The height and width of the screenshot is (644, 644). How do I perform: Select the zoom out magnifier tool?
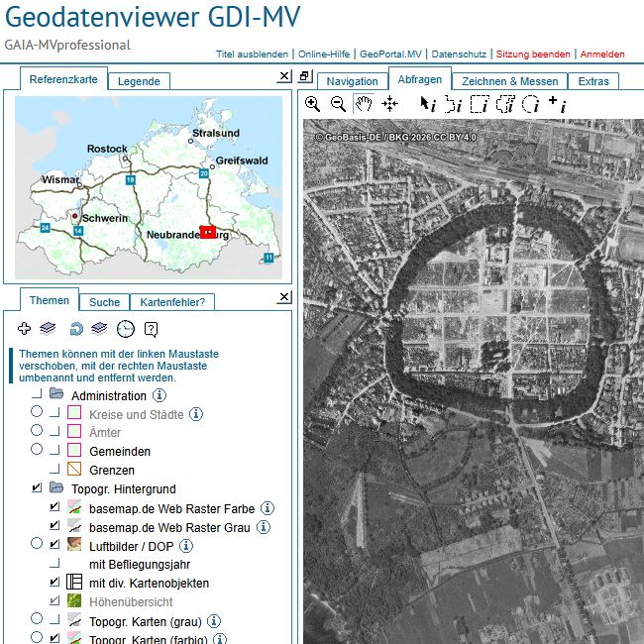coord(339,104)
